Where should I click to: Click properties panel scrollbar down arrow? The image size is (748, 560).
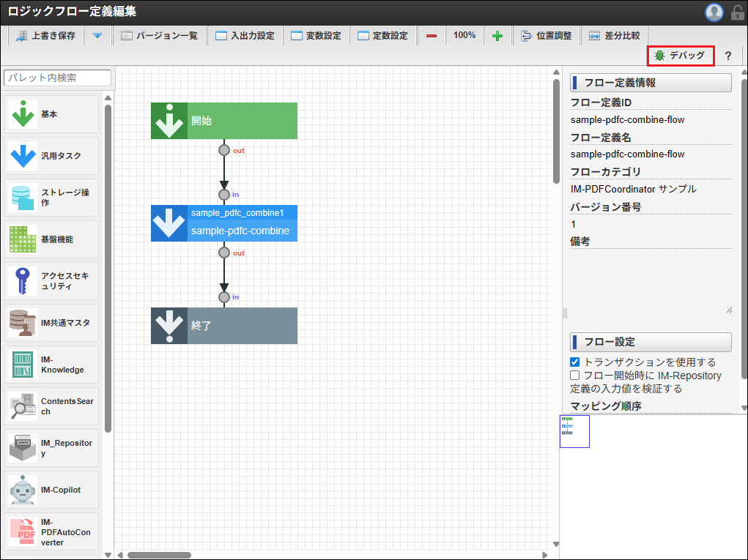click(x=744, y=408)
